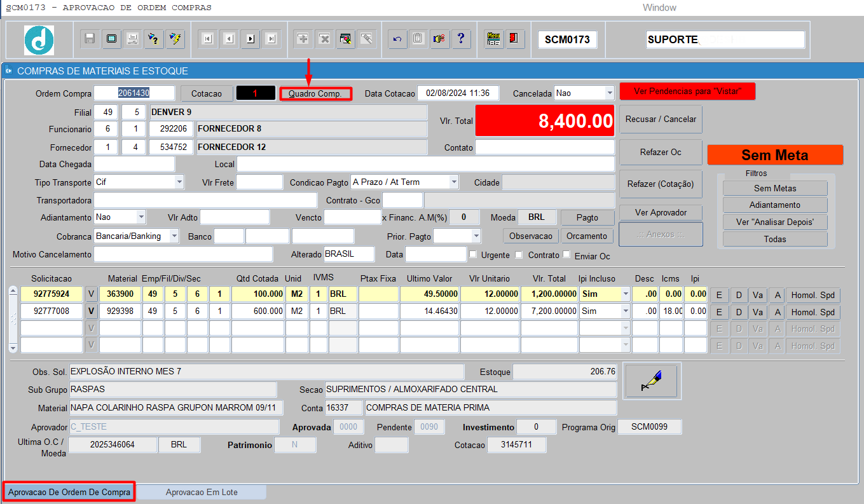The width and height of the screenshot is (864, 504).
Task: Switch to Aprovacao Em Lote tab
Action: (202, 492)
